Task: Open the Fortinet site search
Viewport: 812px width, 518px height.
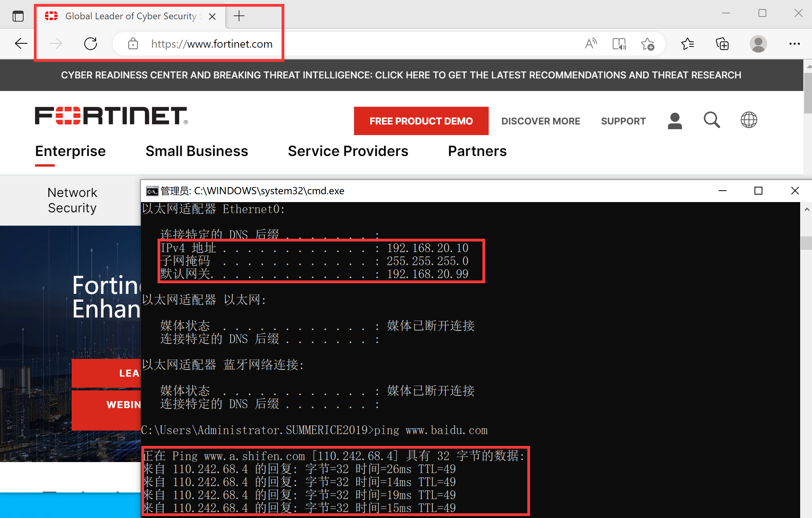Action: 712,120
